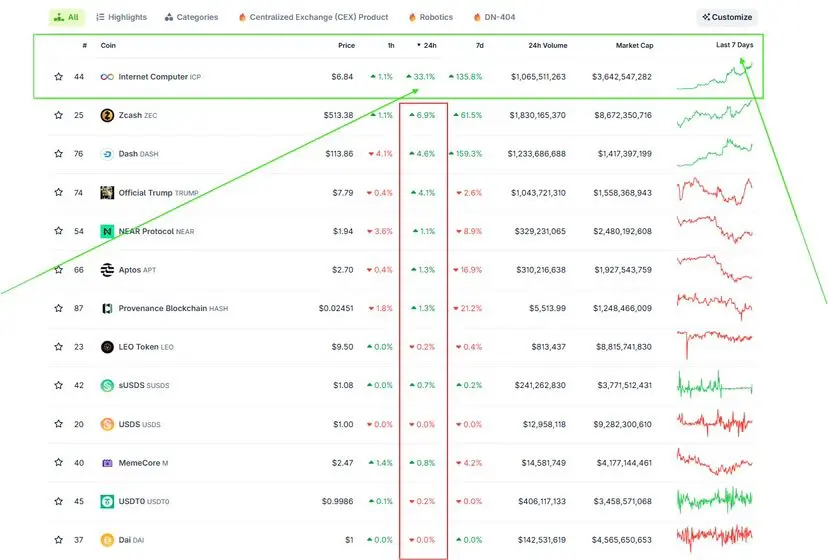
Task: Select the All tab
Action: [67, 17]
